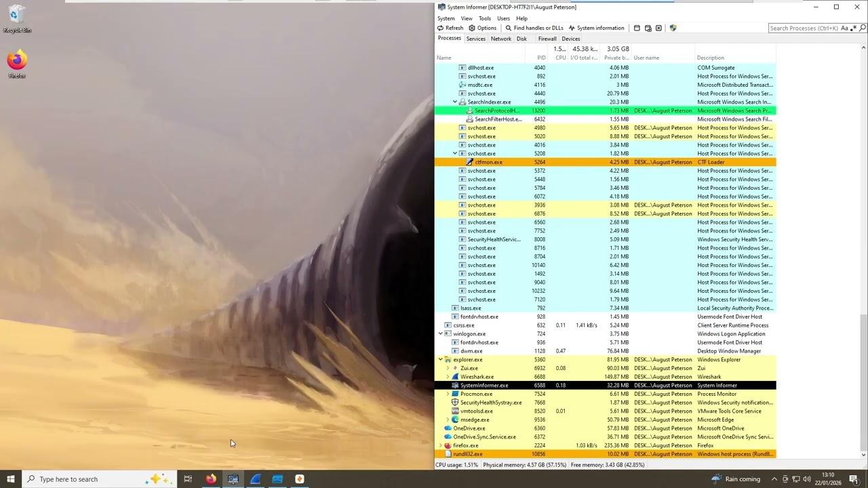Image resolution: width=868 pixels, height=488 pixels.
Task: Click Task View taskbar icon
Action: point(188,479)
